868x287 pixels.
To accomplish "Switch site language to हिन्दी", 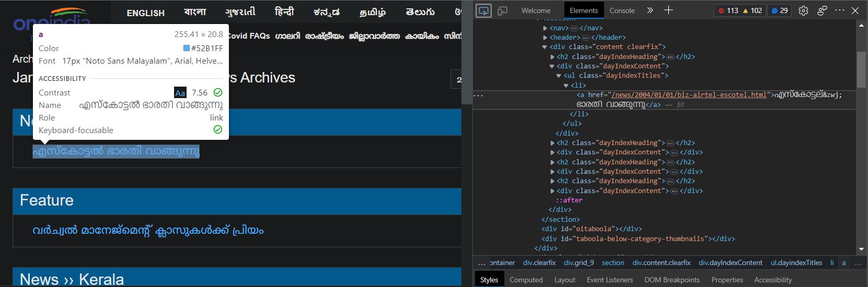I will (284, 12).
